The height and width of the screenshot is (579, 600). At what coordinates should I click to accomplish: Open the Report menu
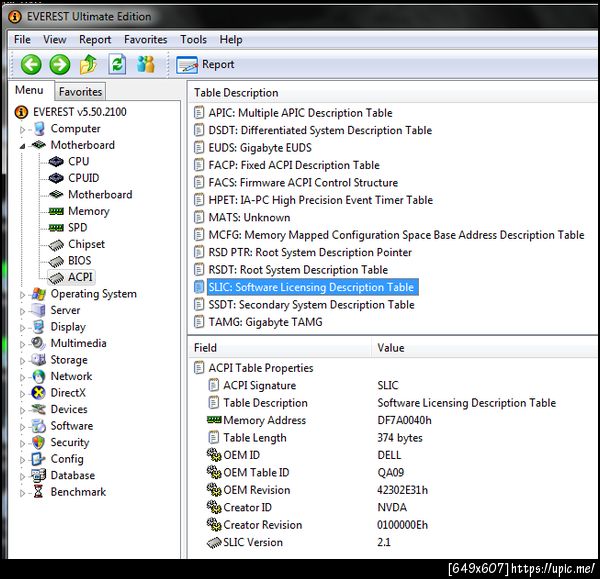[95, 39]
